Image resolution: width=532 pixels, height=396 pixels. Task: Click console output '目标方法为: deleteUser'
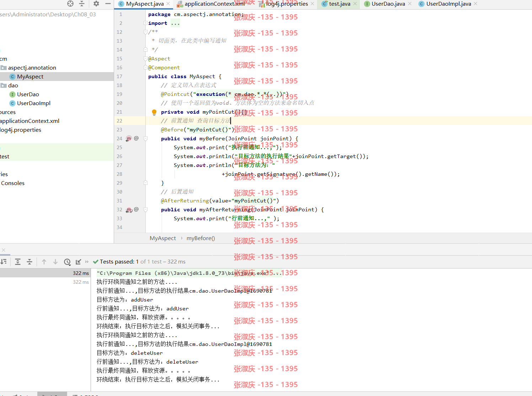pyautogui.click(x=130, y=353)
